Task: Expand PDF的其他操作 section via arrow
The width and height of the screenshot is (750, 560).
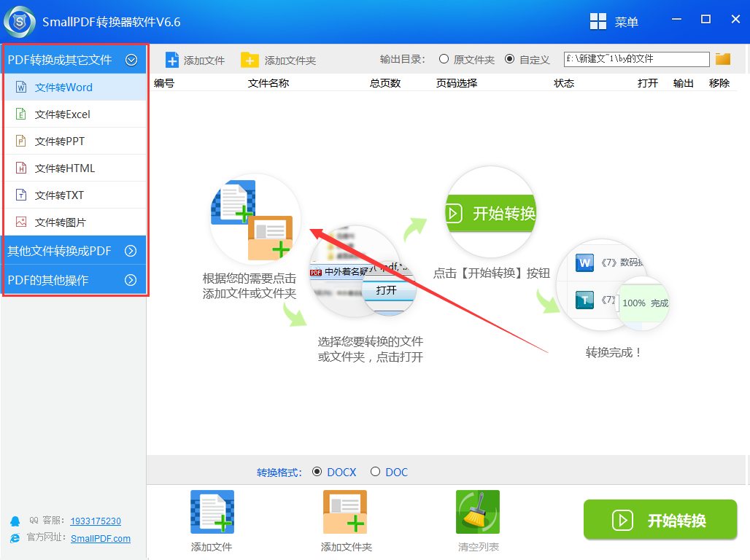Action: (131, 280)
